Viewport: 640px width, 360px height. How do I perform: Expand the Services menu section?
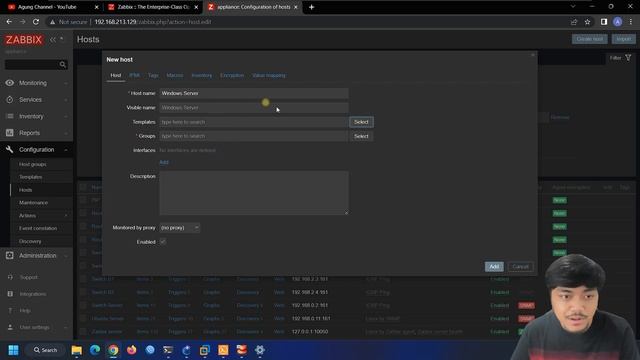click(x=36, y=100)
